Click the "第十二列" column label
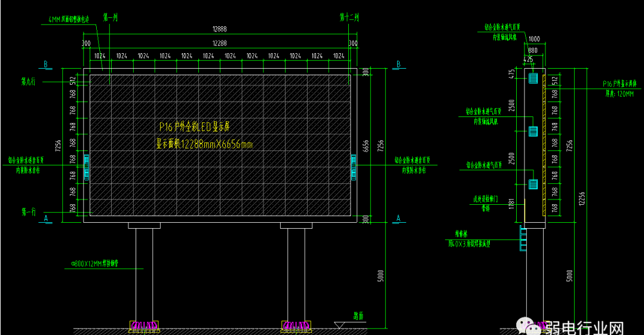 coord(349,18)
